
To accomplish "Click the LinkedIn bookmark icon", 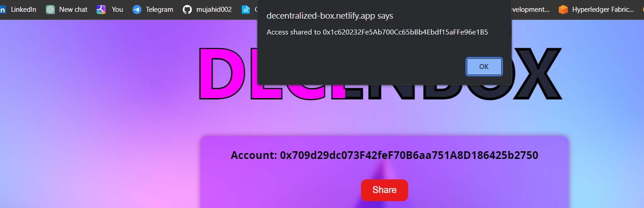I will (x=3, y=10).
